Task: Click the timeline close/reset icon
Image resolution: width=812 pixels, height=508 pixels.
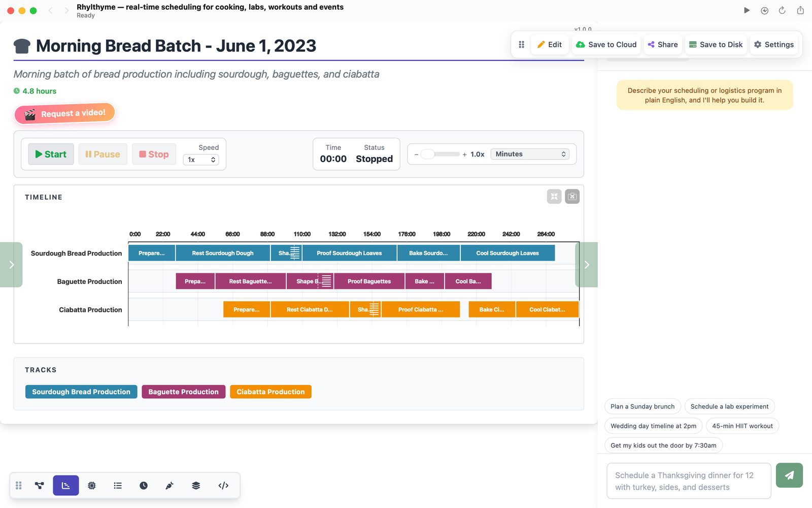Action: coord(572,197)
